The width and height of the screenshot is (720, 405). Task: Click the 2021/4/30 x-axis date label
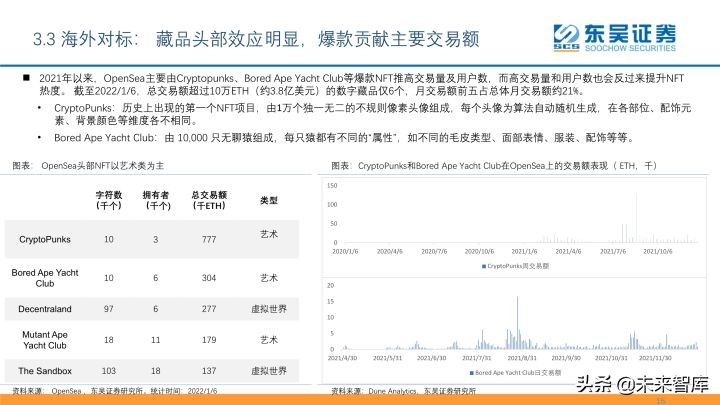pos(343,358)
